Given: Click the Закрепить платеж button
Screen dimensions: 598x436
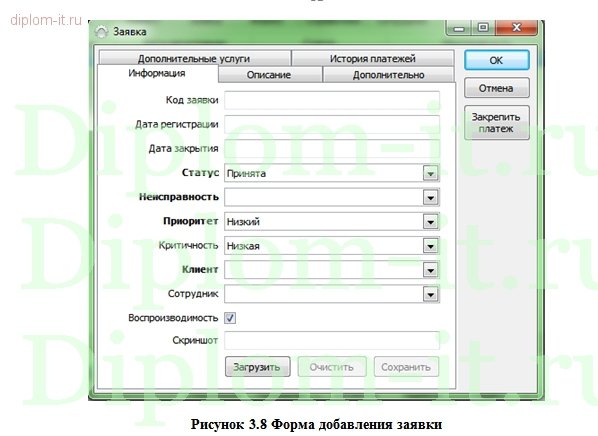Looking at the screenshot, I should [x=497, y=122].
